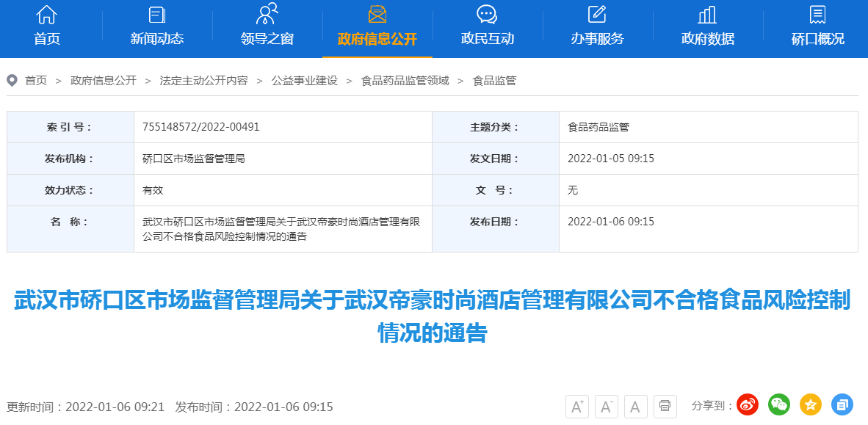The width and height of the screenshot is (868, 425).
Task: Open the 政民互动 navigation tab
Action: click(x=488, y=27)
